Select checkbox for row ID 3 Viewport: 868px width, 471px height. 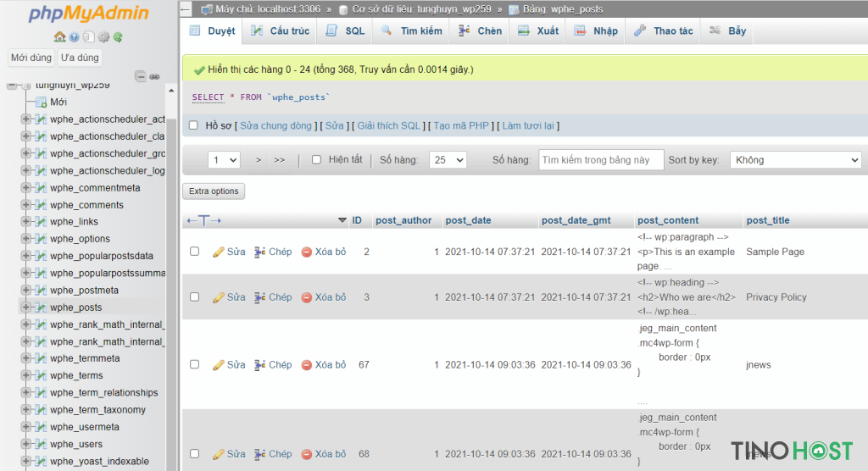[x=194, y=296]
